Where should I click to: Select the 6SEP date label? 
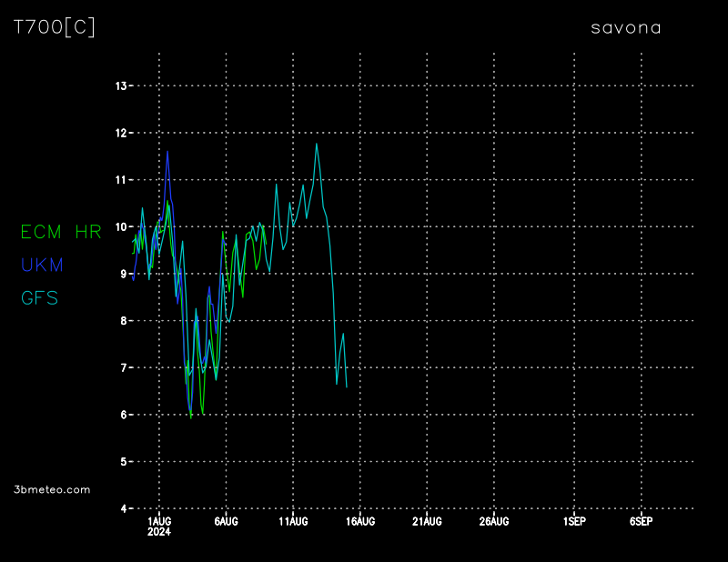click(x=641, y=521)
